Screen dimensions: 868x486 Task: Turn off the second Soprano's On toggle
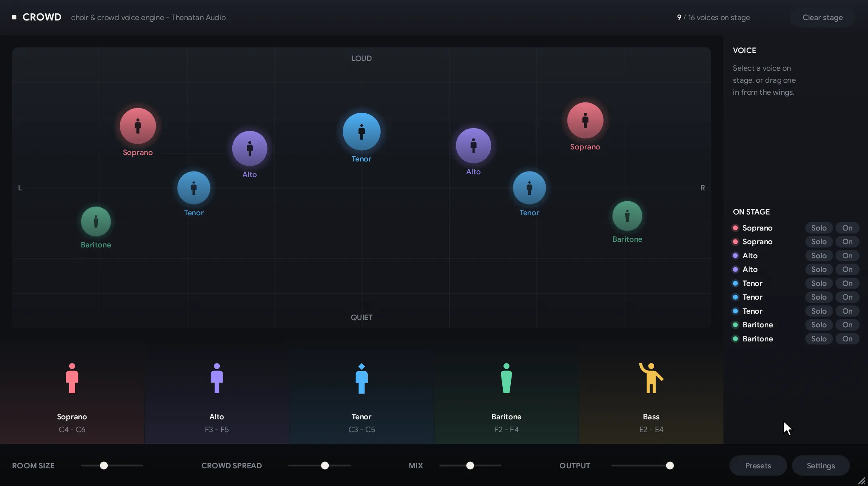[x=847, y=242]
